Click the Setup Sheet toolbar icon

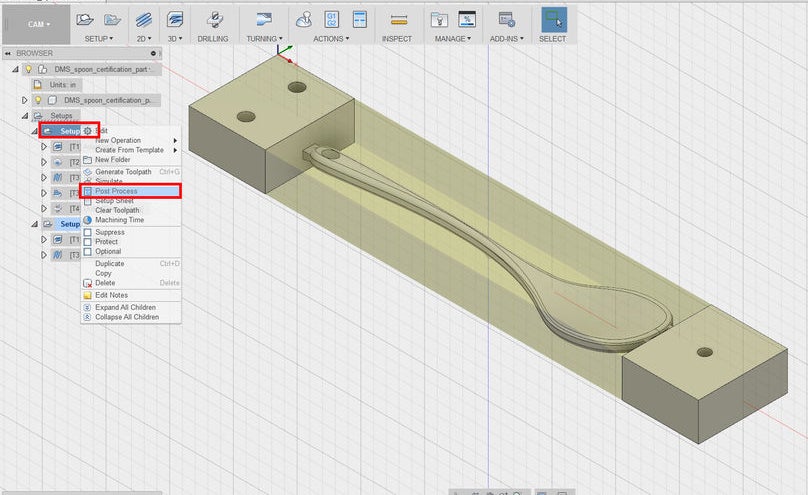[x=359, y=20]
